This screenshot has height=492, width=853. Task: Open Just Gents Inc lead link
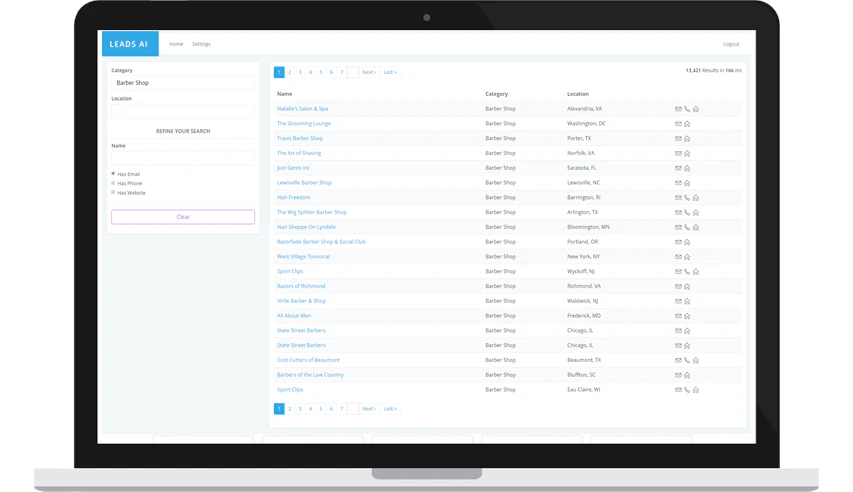pyautogui.click(x=293, y=168)
